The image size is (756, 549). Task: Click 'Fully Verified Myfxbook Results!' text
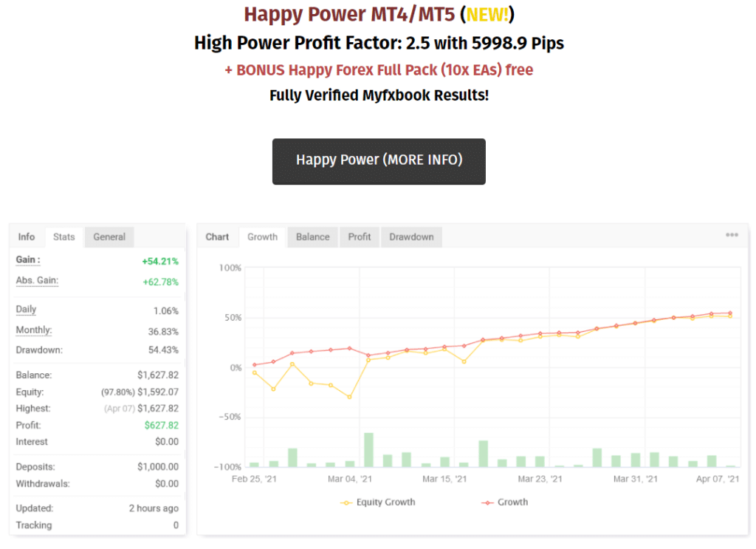click(x=379, y=95)
